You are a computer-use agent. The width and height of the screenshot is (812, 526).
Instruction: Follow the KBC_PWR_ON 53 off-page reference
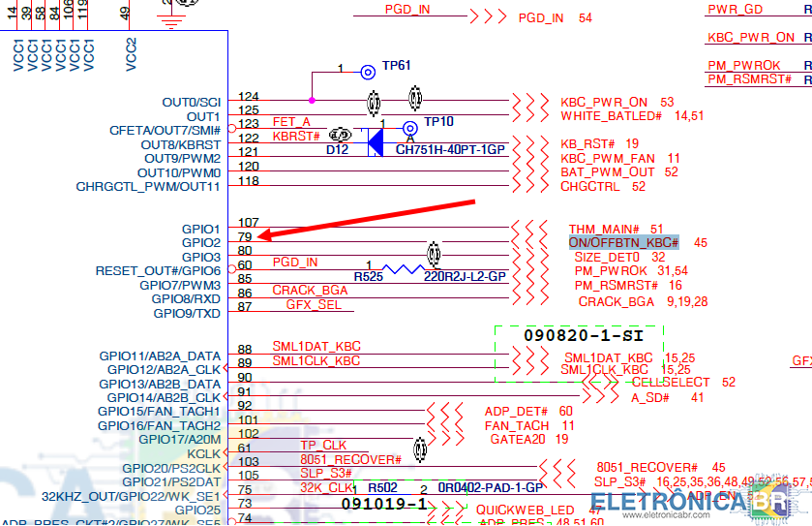pyautogui.click(x=617, y=102)
